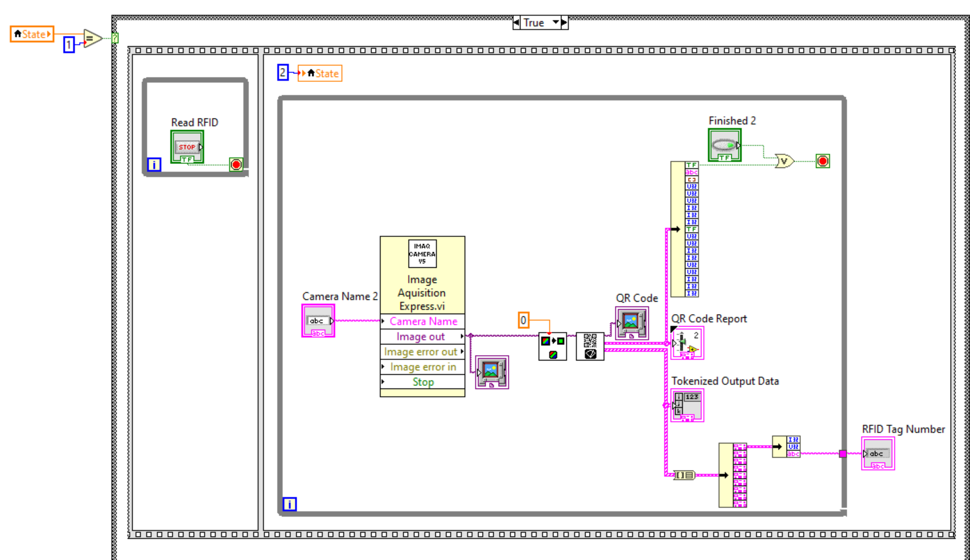Select the IMAQ Camera VS express icon
The image size is (970, 560).
(422, 253)
